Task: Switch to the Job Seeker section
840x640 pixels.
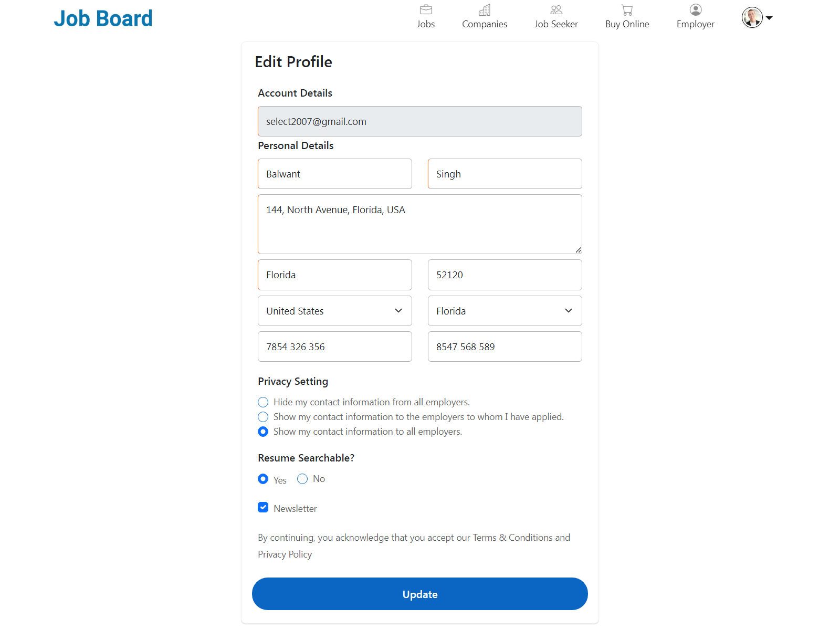Action: pos(555,24)
